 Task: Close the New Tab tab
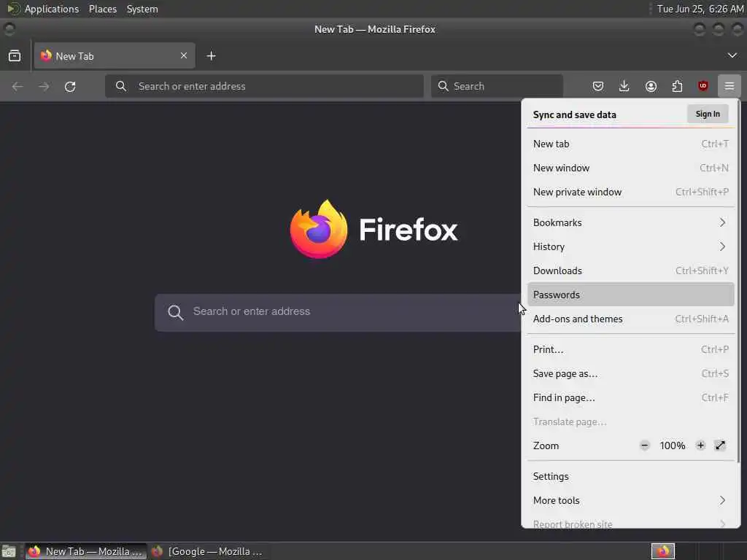tap(184, 55)
